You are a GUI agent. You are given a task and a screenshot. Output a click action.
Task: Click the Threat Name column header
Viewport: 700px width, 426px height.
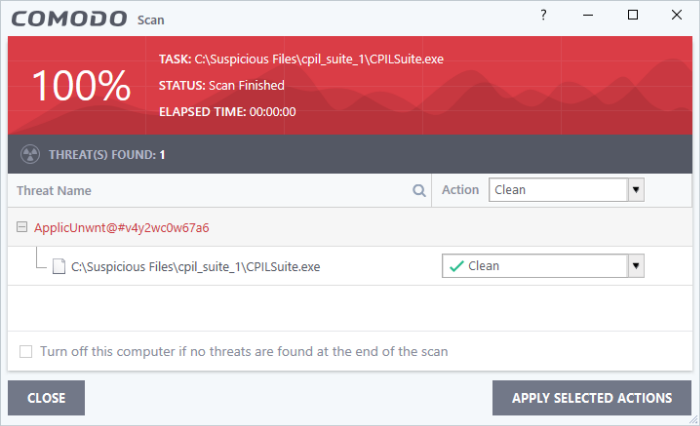click(x=54, y=191)
